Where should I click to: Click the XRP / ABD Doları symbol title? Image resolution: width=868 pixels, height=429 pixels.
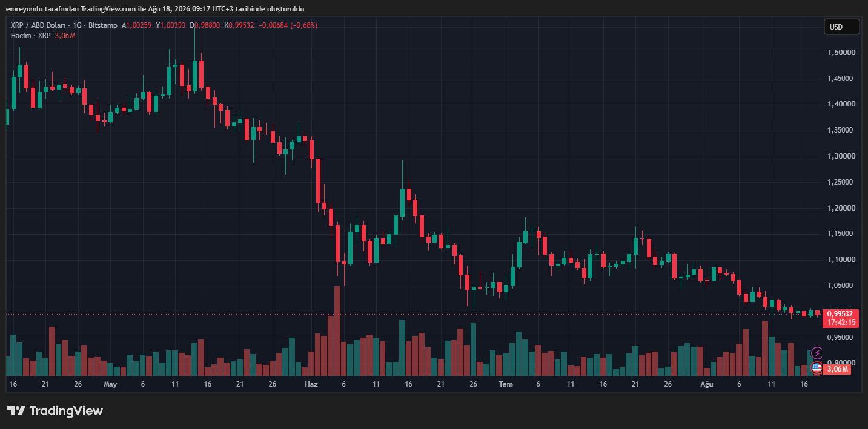point(39,25)
